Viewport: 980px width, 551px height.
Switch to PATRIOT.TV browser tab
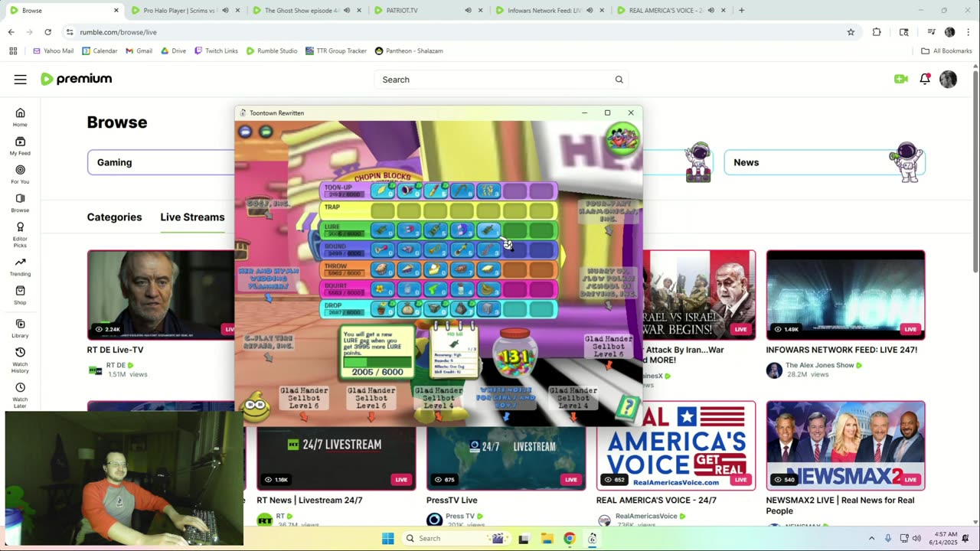[x=423, y=11]
